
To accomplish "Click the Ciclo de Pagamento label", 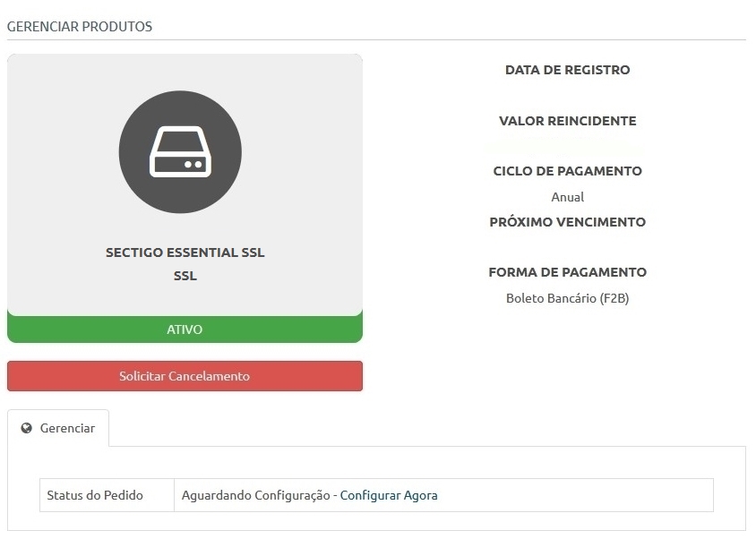I will [x=568, y=171].
